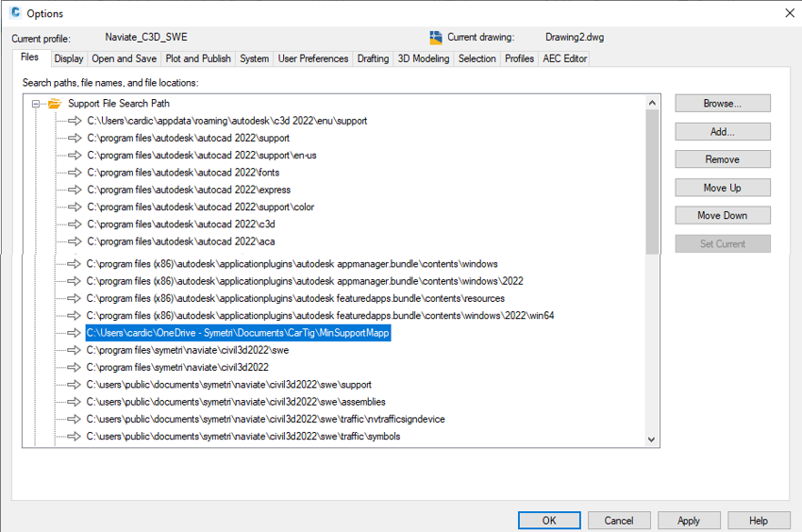Image resolution: width=802 pixels, height=532 pixels.
Task: Switch to the AEC Editor tab
Action: coord(564,58)
